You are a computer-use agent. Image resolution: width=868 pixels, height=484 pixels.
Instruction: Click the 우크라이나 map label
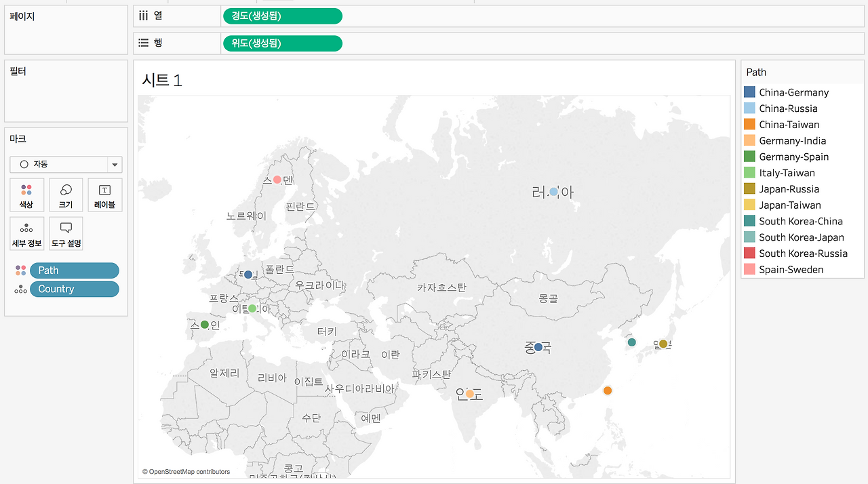tap(319, 285)
